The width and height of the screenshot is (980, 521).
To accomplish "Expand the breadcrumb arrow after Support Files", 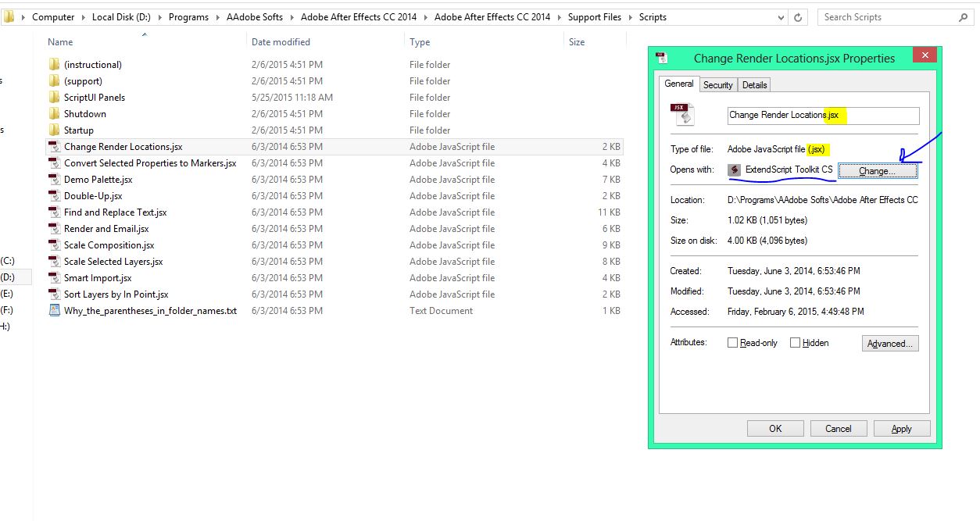I will (x=629, y=16).
